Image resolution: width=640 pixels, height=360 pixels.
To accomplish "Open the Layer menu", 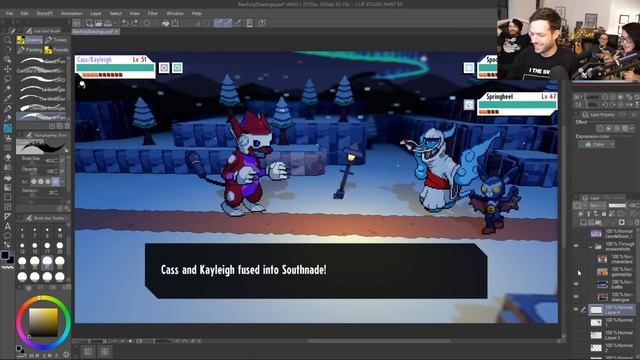I will coord(96,13).
